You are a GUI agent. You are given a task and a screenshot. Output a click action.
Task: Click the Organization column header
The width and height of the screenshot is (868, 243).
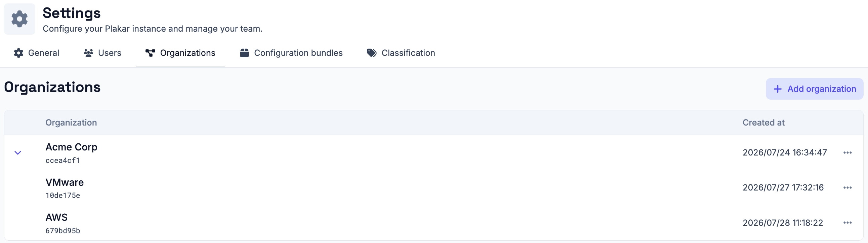tap(71, 123)
